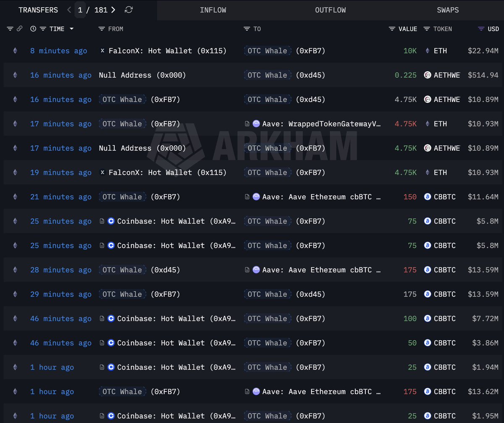Image resolution: width=504 pixels, height=423 pixels.
Task: Click the clock icon beside TIME
Action: tap(33, 29)
